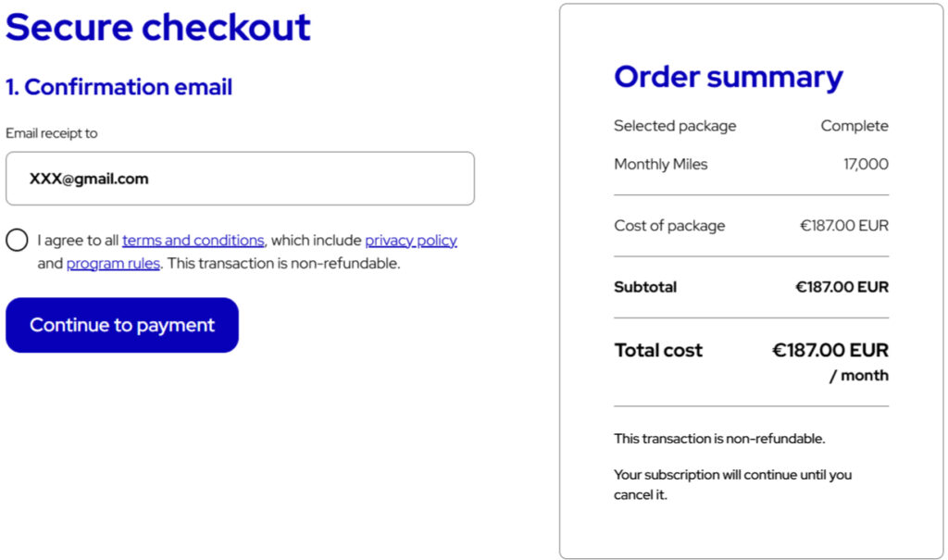Click the 'Email receipt to' label
Viewport: 948px width, 560px height.
click(x=52, y=133)
